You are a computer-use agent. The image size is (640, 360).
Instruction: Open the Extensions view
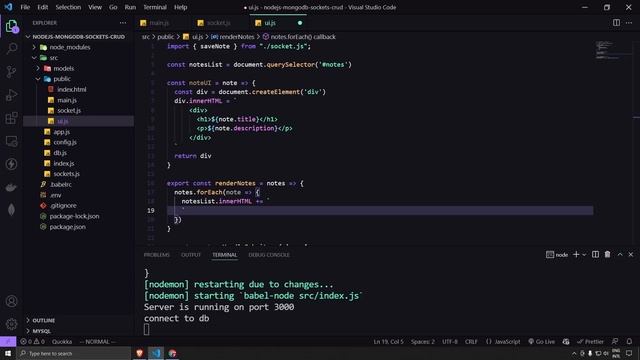point(11,118)
